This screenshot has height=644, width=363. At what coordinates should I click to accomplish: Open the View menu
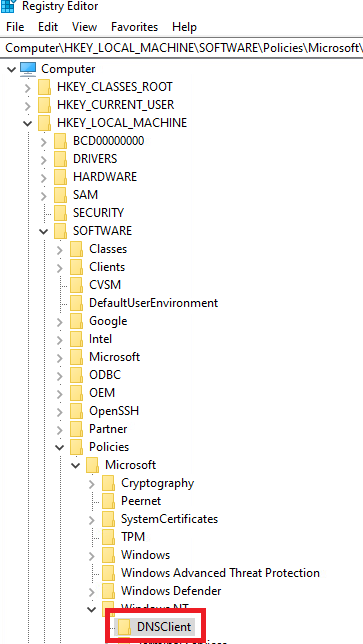85,27
